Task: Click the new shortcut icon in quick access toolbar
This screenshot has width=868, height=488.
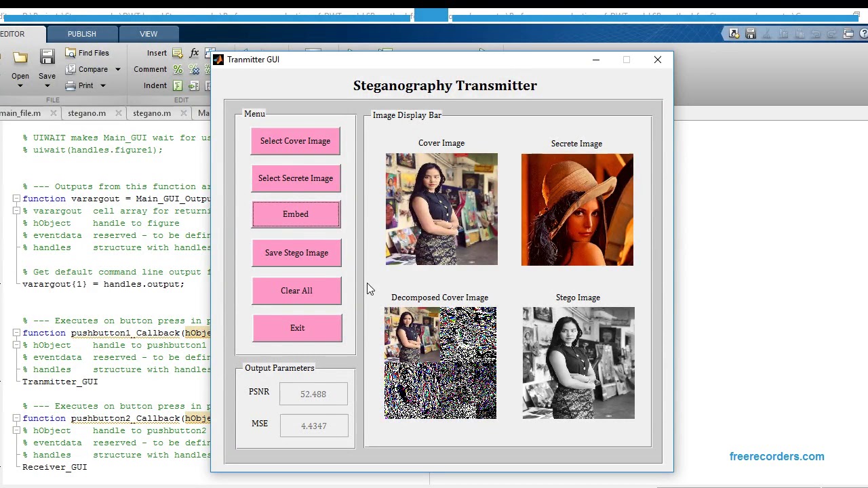Action: pos(734,33)
